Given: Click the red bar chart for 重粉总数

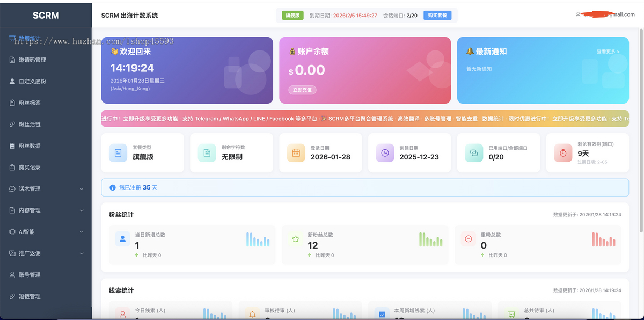Looking at the screenshot, I should click(604, 239).
